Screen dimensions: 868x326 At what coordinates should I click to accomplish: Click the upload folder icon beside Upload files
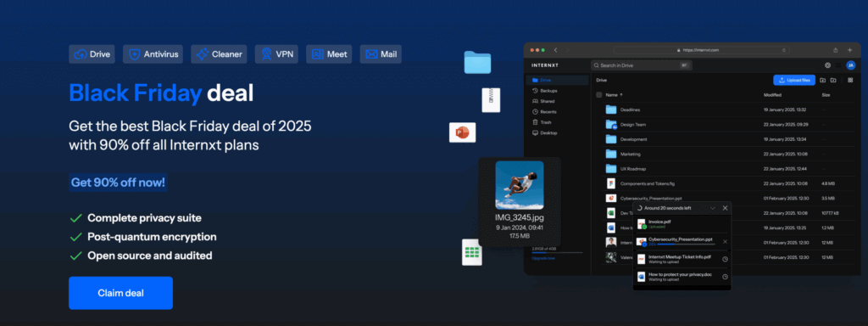[823, 81]
